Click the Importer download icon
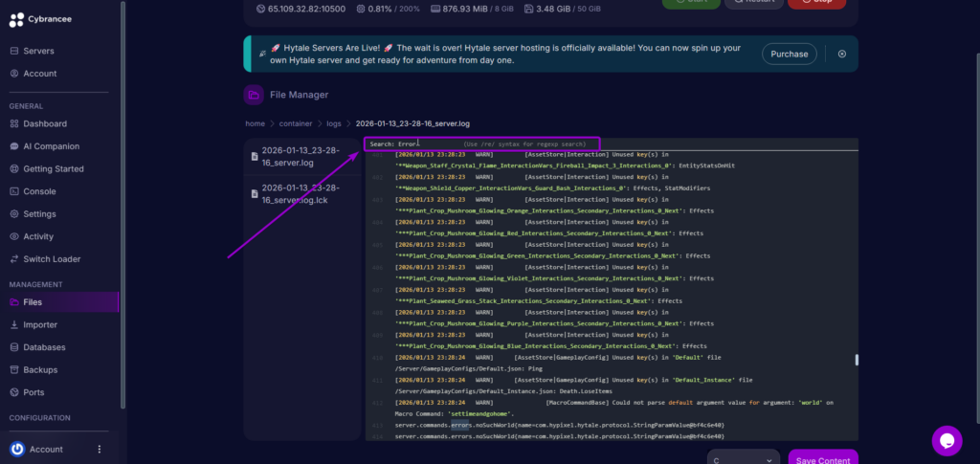This screenshot has width=980, height=464. pyautogui.click(x=14, y=324)
